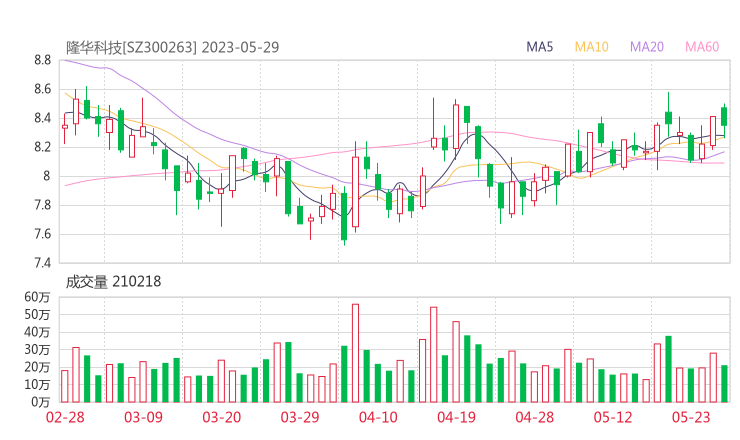Click the 7.6 price axis label
This screenshot has height=440, width=740.
pos(42,234)
